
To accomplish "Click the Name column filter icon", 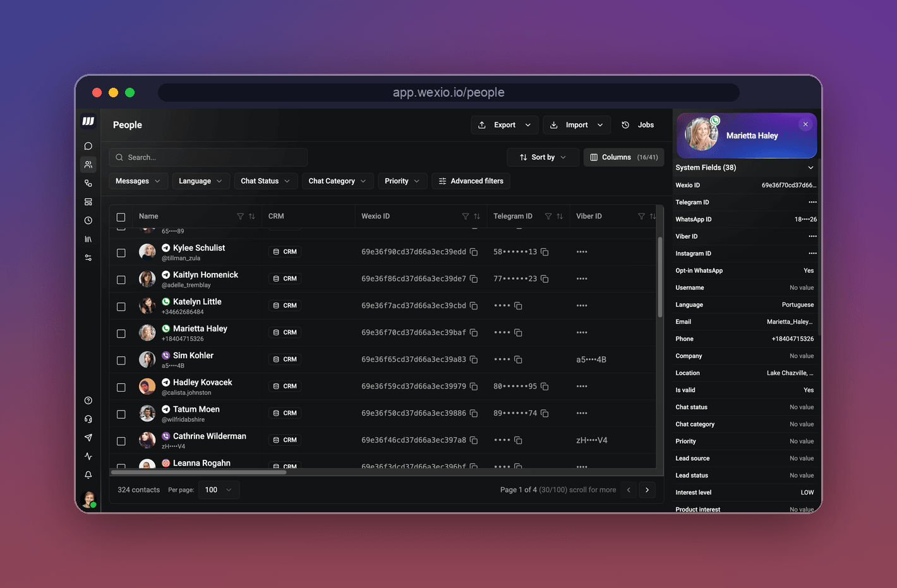I will [x=240, y=217].
